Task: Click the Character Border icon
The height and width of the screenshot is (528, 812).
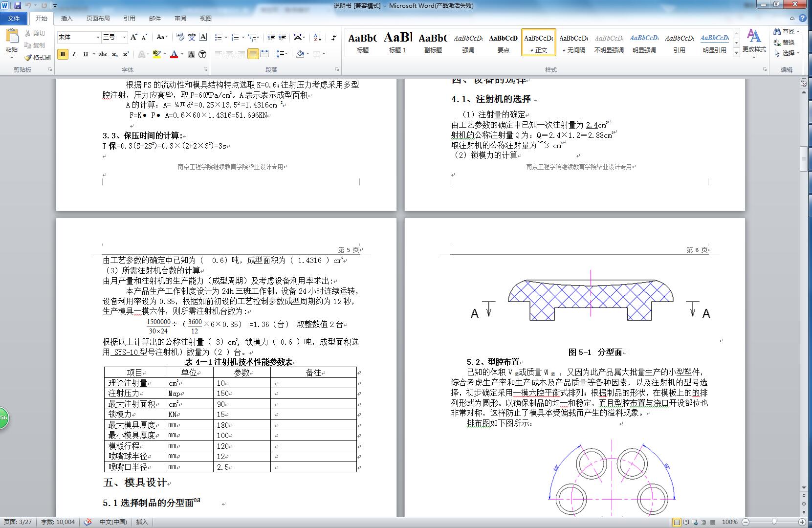Action: (x=203, y=37)
